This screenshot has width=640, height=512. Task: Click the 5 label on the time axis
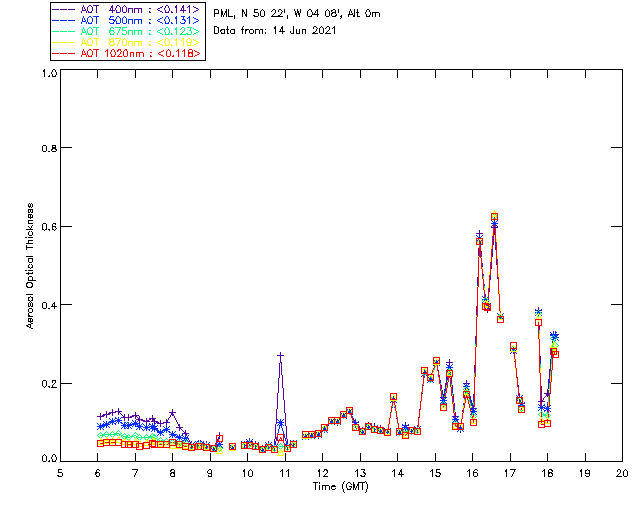pyautogui.click(x=60, y=473)
